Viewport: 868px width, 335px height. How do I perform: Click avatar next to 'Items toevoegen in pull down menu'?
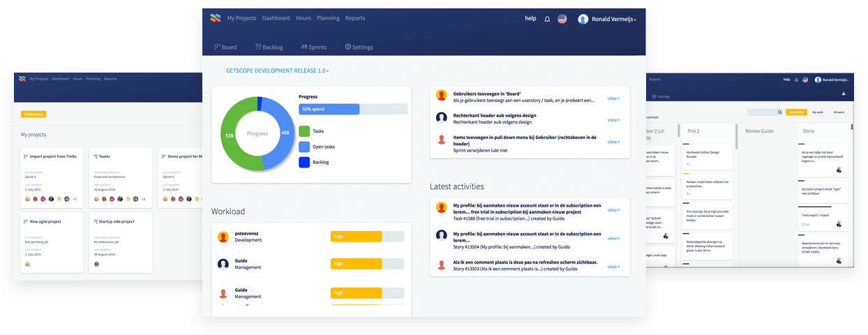441,139
